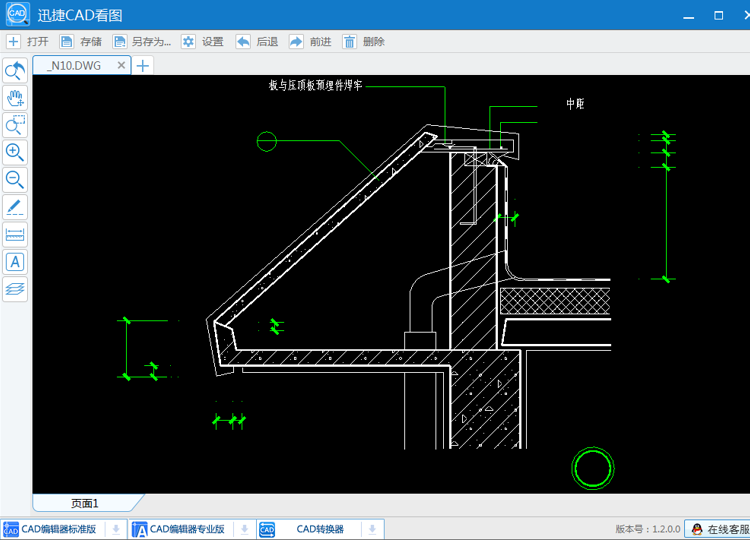Screen dimensions: 750x540
Task: Switch to the _N10.DWG tab
Action: click(x=74, y=66)
